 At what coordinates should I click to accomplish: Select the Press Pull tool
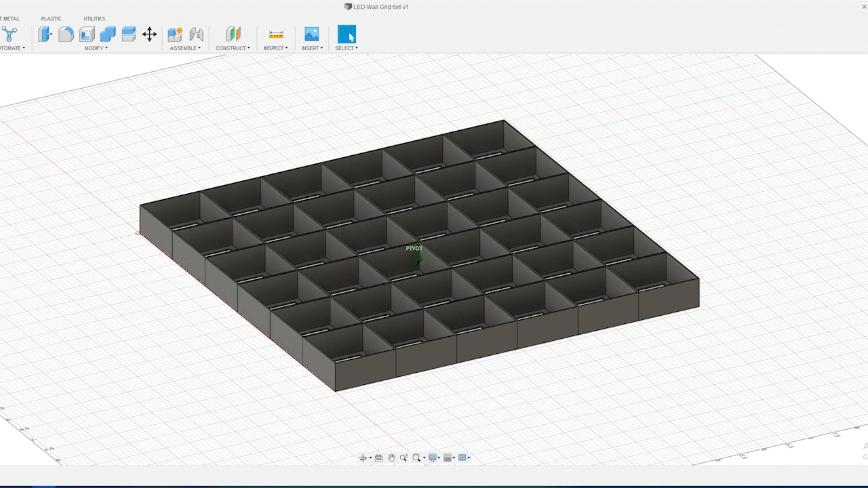coord(45,34)
